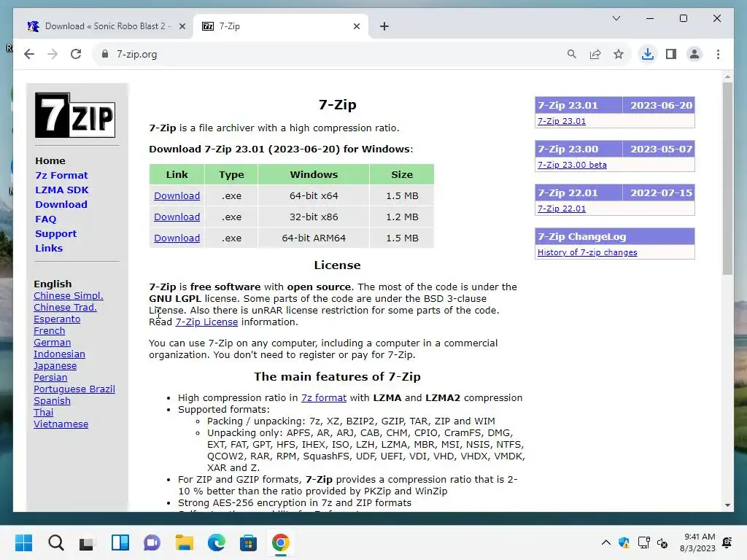The height and width of the screenshot is (560, 747).
Task: Switch language to Chinese Trad.
Action: tap(65, 308)
